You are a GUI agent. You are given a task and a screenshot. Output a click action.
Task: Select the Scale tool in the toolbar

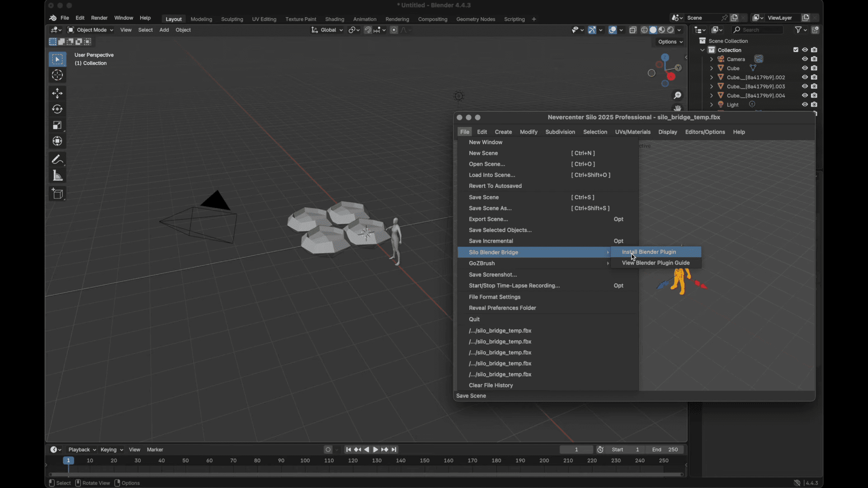coord(57,125)
